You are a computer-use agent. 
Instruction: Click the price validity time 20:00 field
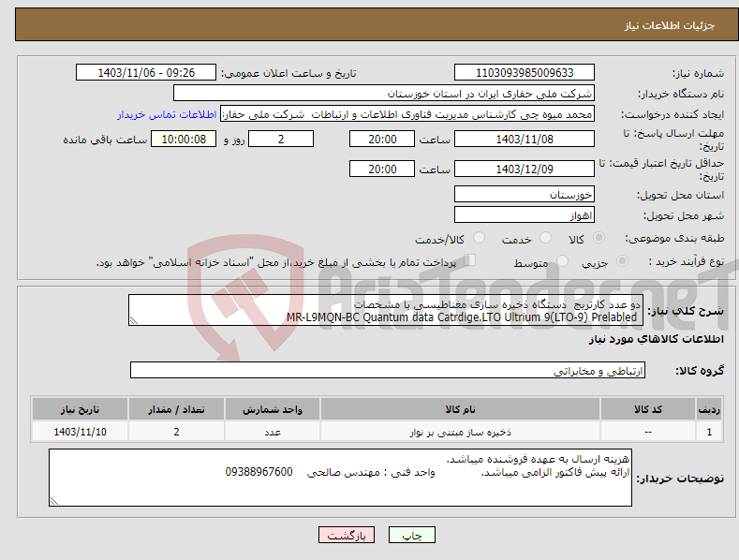(382, 169)
